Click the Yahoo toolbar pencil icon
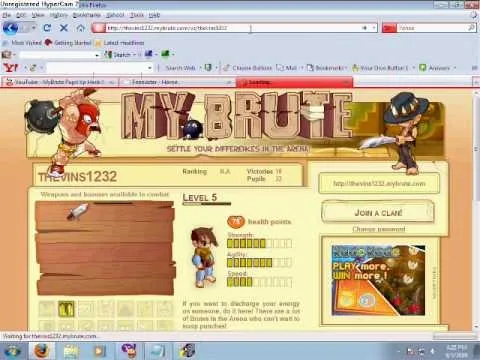Screen dimensions: 480x360 click(33, 68)
